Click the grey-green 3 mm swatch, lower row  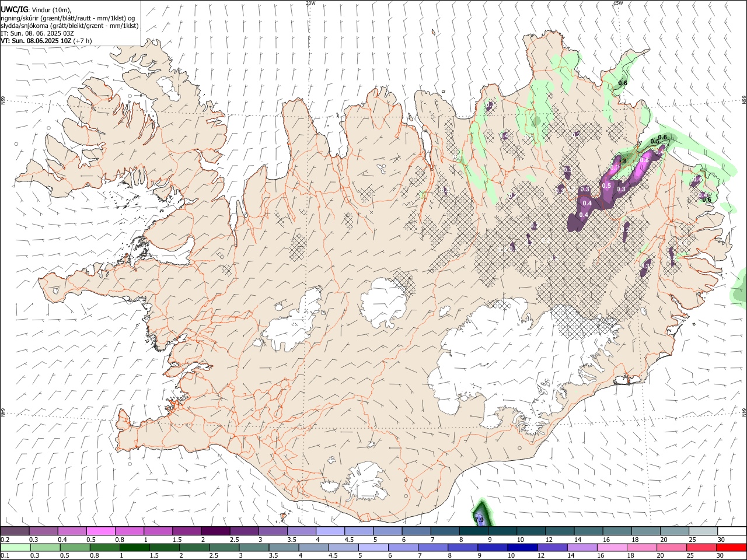pos(254,548)
